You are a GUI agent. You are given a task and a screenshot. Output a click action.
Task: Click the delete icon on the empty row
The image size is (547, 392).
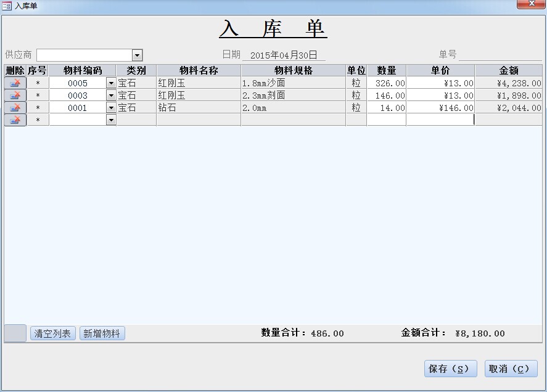pyautogui.click(x=15, y=120)
